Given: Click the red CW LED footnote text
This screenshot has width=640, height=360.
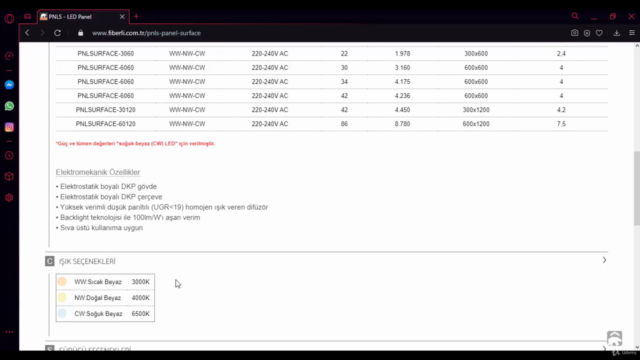Looking at the screenshot, I should coord(136,144).
